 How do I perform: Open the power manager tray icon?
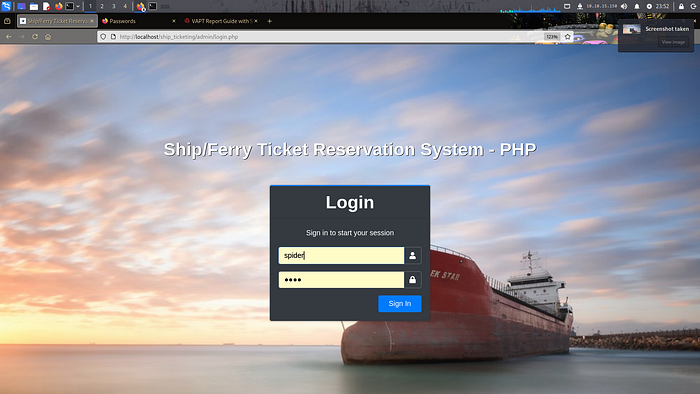coord(649,6)
